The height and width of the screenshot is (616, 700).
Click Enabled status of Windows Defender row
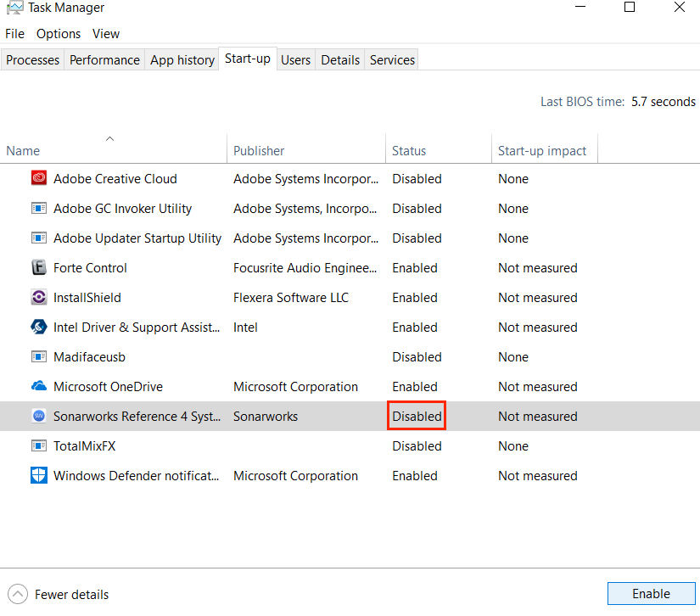coord(415,476)
